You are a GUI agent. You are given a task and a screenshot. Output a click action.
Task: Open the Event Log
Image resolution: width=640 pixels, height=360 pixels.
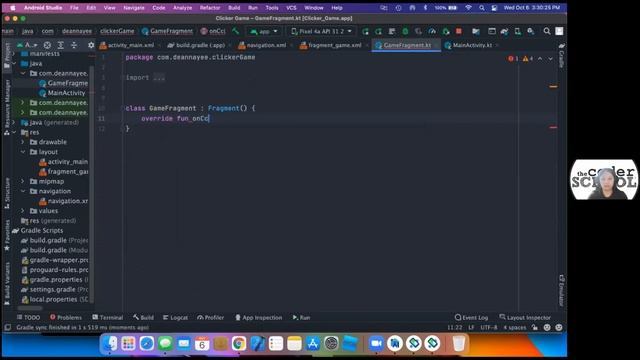point(471,318)
